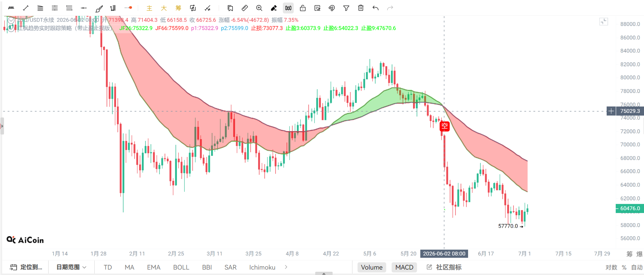Image resolution: width=644 pixels, height=275 pixels.
Task: Open the pitchfork drawing tool
Action: pyautogui.click(x=113, y=8)
